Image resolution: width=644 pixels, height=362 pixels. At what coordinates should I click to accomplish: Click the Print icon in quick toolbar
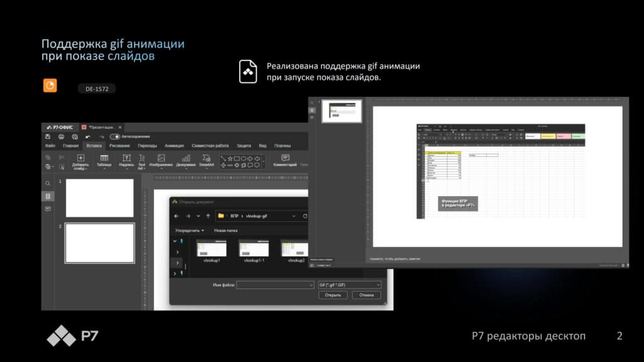(x=61, y=136)
